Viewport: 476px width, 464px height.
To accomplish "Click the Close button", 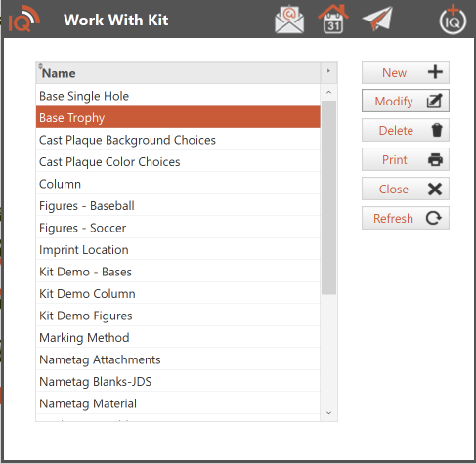I will pyautogui.click(x=406, y=189).
